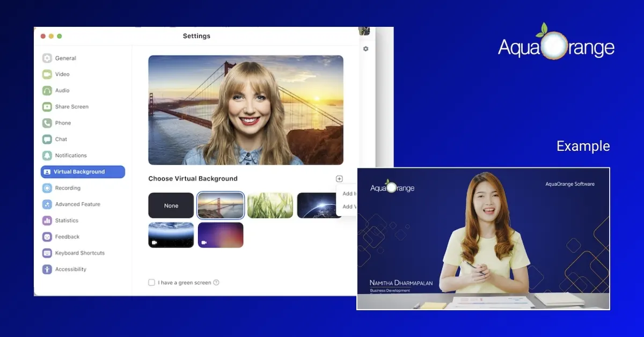Click the Notifications bell icon
This screenshot has width=644, height=337.
point(47,156)
